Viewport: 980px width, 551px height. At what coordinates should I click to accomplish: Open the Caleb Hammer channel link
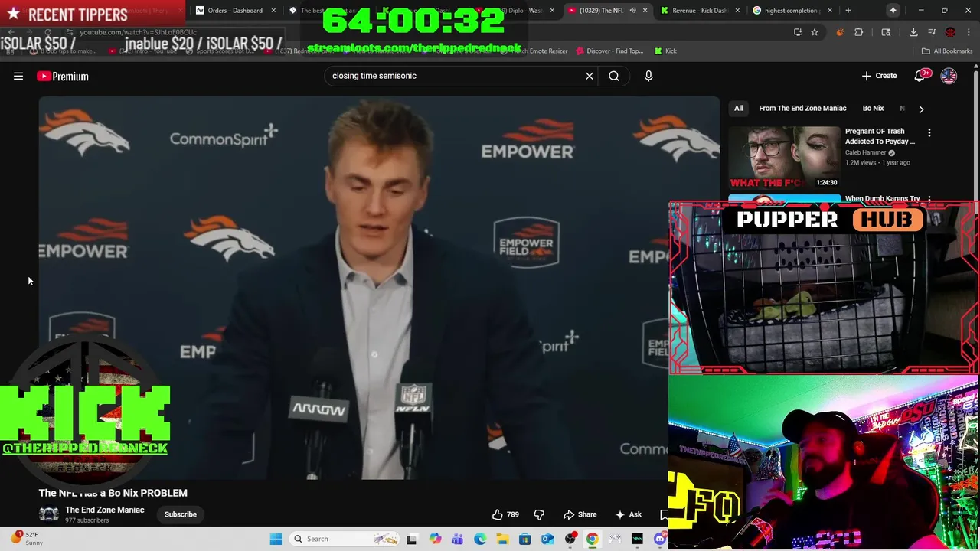866,152
